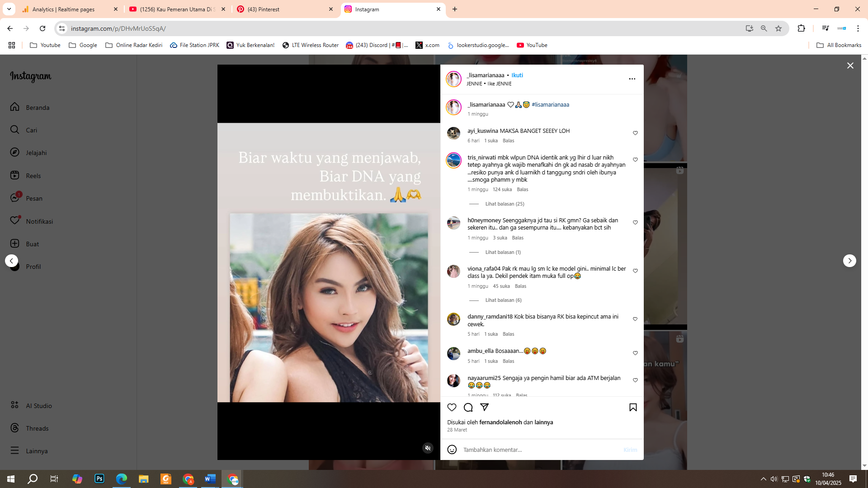The width and height of the screenshot is (868, 488).
Task: Open Notifikasi in sidebar
Action: (x=32, y=221)
